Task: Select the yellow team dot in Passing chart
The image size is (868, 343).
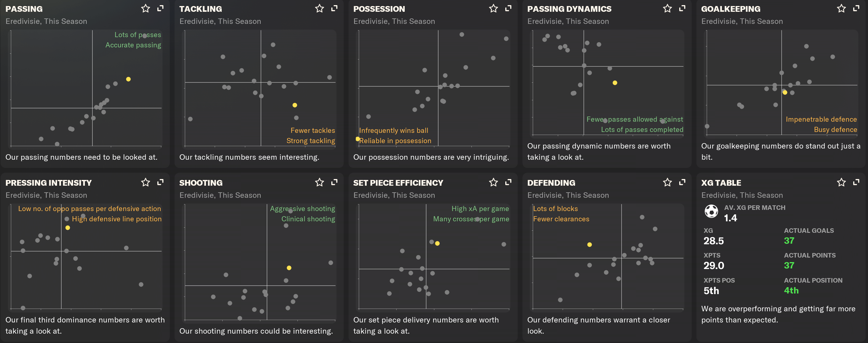Action: (128, 79)
